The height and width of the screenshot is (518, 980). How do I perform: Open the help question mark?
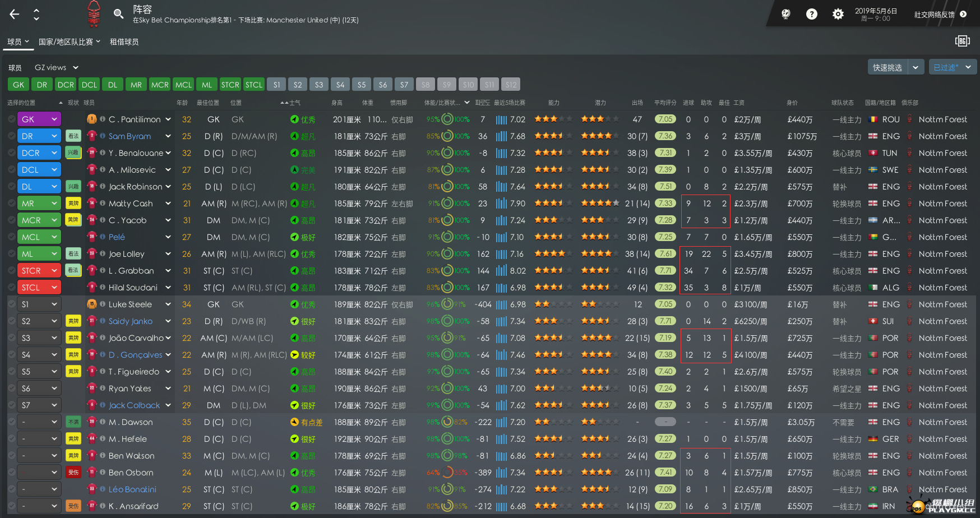click(x=812, y=15)
